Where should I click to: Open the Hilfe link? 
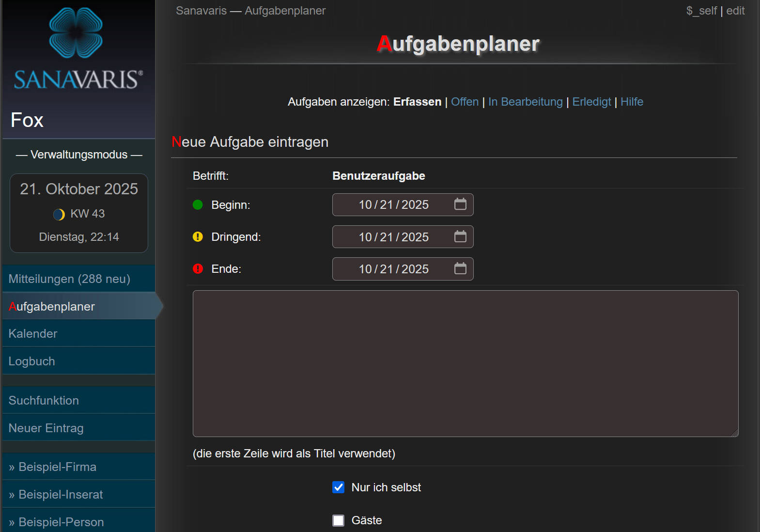point(632,102)
